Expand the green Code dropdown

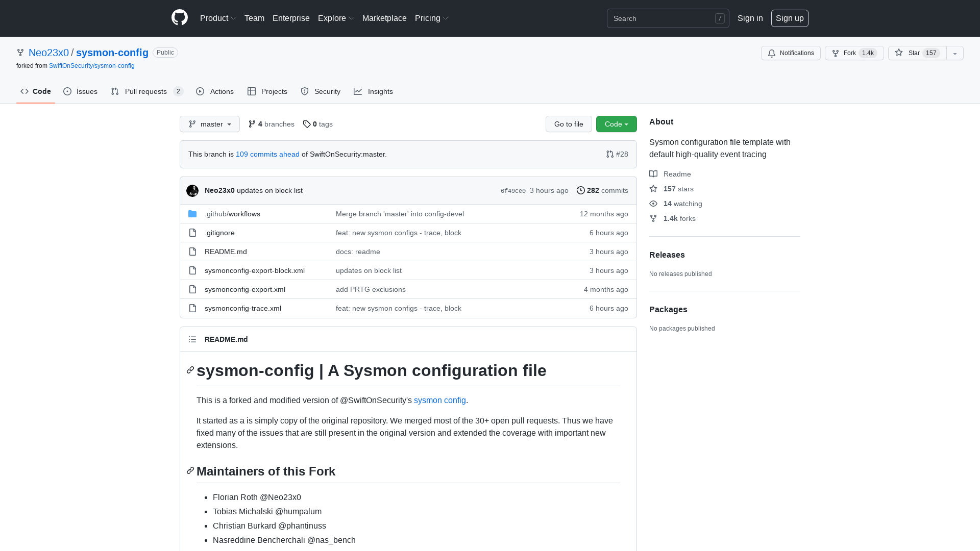click(616, 124)
